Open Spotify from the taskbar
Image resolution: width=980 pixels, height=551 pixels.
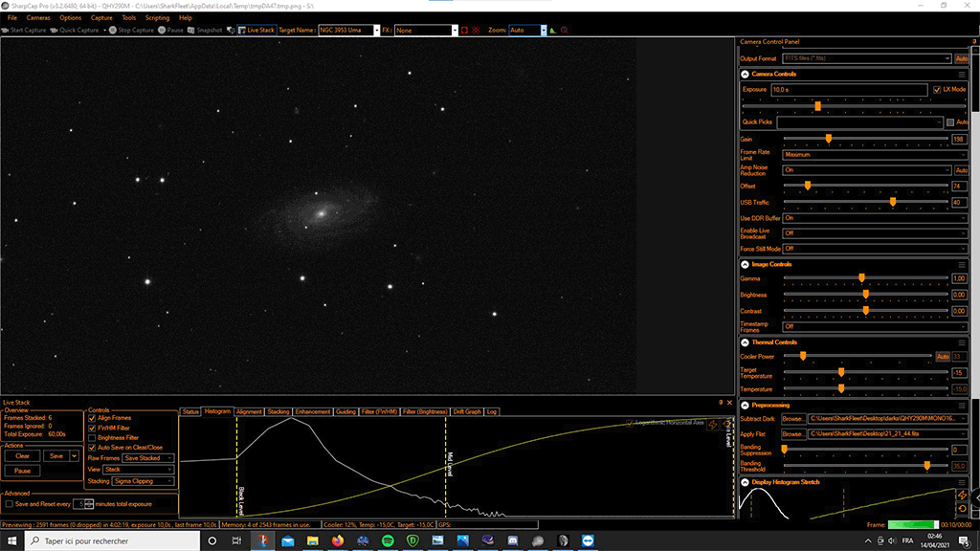click(387, 540)
